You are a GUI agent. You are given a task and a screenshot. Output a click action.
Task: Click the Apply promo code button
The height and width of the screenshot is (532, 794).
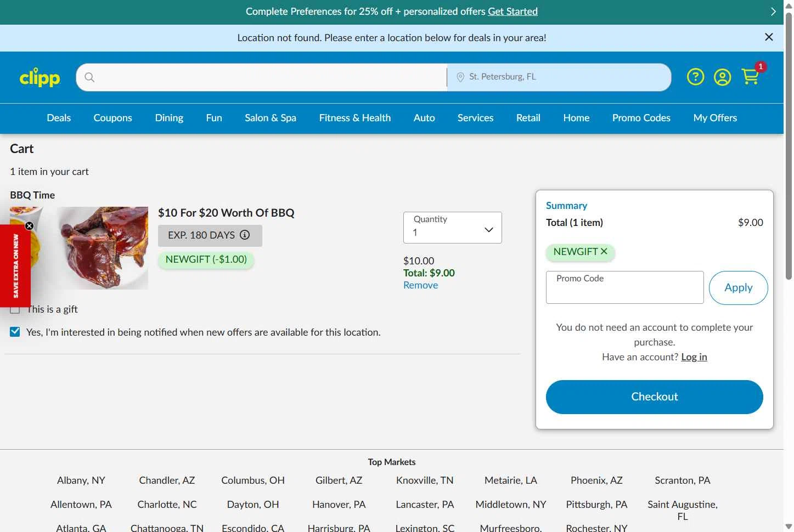(739, 288)
